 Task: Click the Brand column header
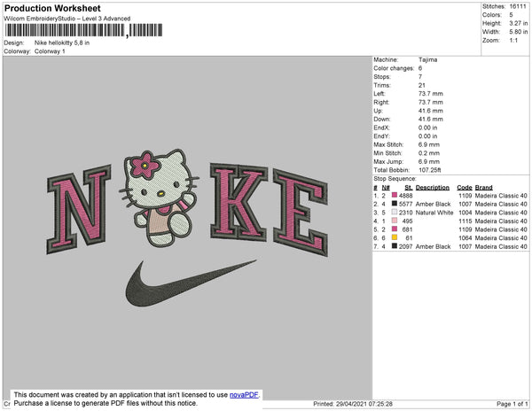pyautogui.click(x=484, y=187)
